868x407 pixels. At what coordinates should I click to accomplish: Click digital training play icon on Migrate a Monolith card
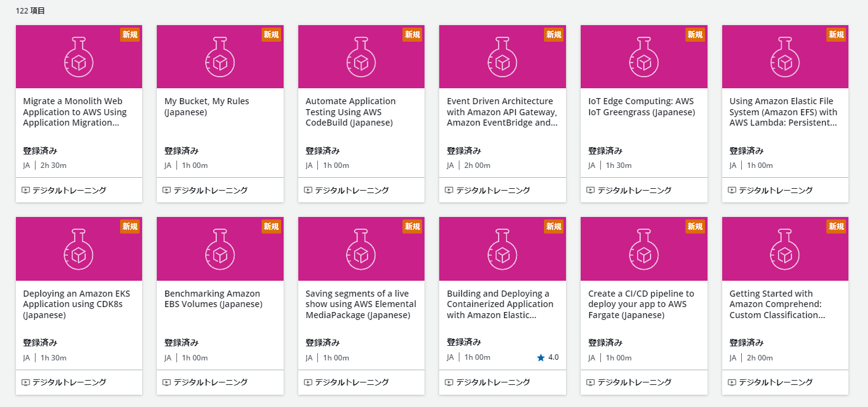(x=26, y=190)
